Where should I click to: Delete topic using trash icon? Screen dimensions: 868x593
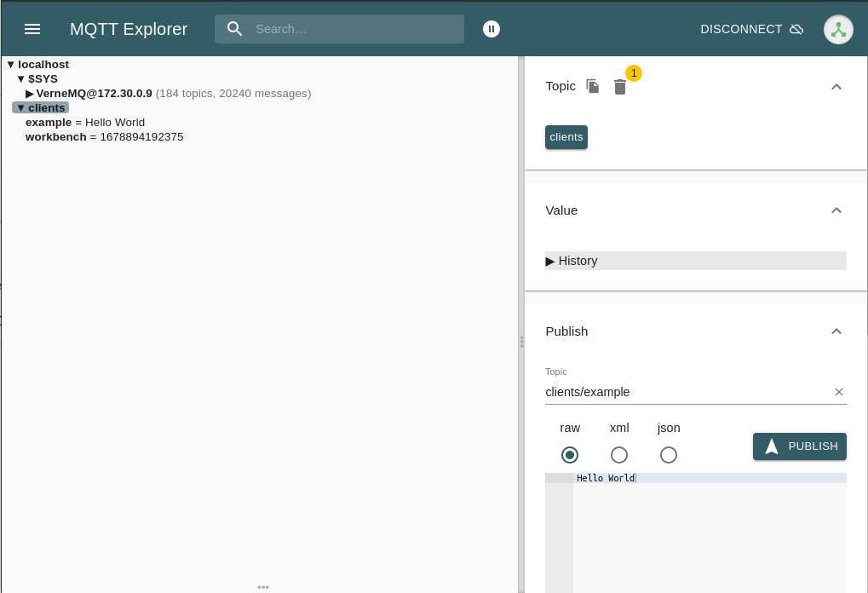point(620,87)
